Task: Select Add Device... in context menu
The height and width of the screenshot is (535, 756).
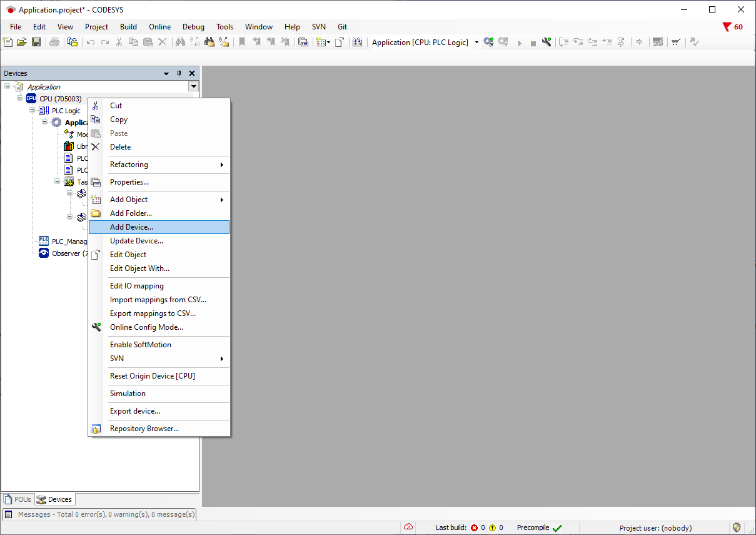Action: 131,227
